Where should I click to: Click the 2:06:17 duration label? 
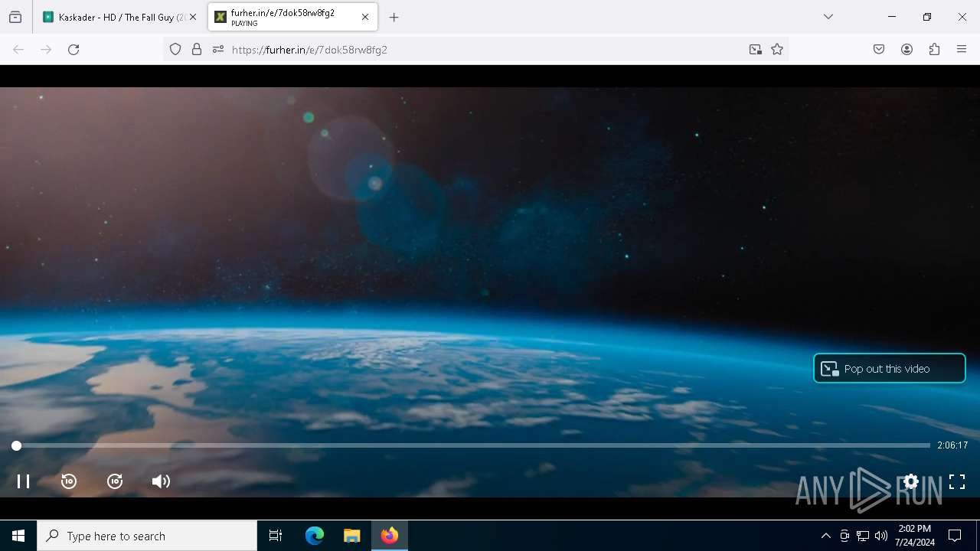952,445
